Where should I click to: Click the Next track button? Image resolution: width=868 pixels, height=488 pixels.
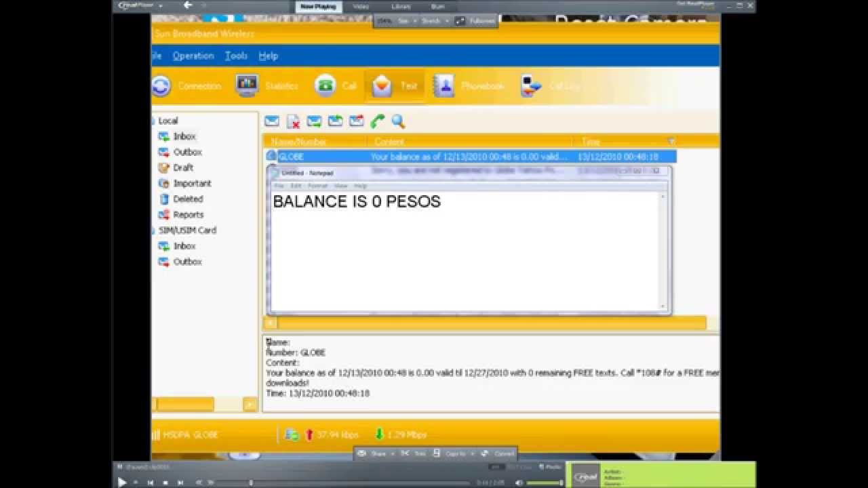[180, 483]
